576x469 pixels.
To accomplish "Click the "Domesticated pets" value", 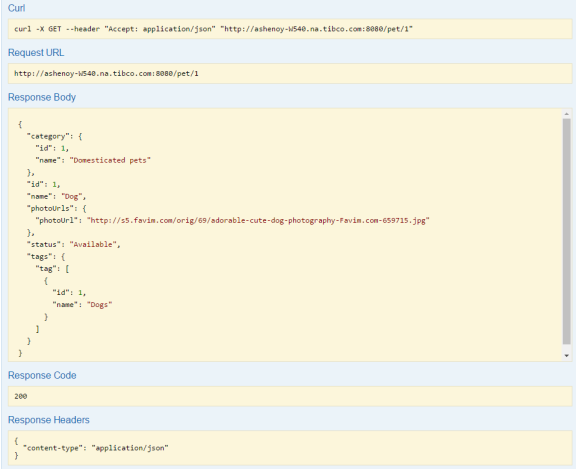I will coord(110,160).
